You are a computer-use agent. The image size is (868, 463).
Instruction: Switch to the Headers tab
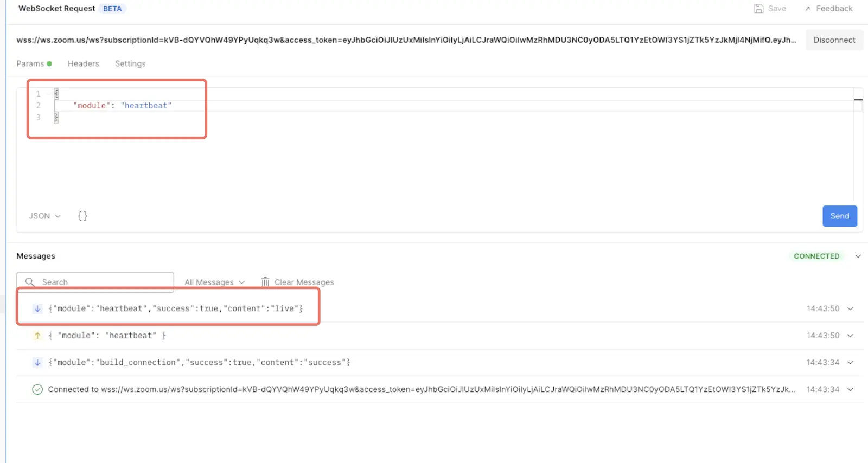click(x=83, y=63)
